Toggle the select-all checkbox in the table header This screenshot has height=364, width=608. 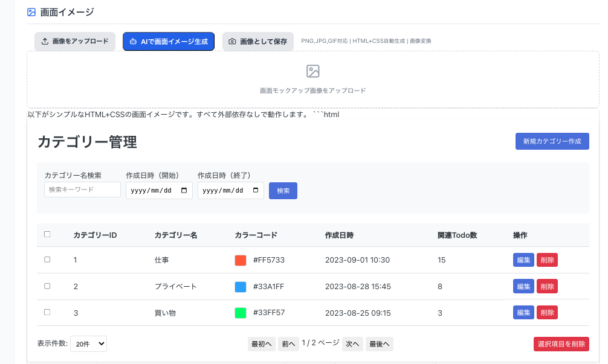click(47, 234)
